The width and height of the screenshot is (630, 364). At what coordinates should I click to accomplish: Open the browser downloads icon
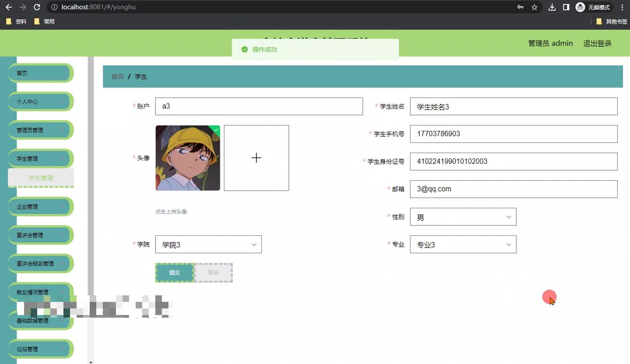[552, 7]
